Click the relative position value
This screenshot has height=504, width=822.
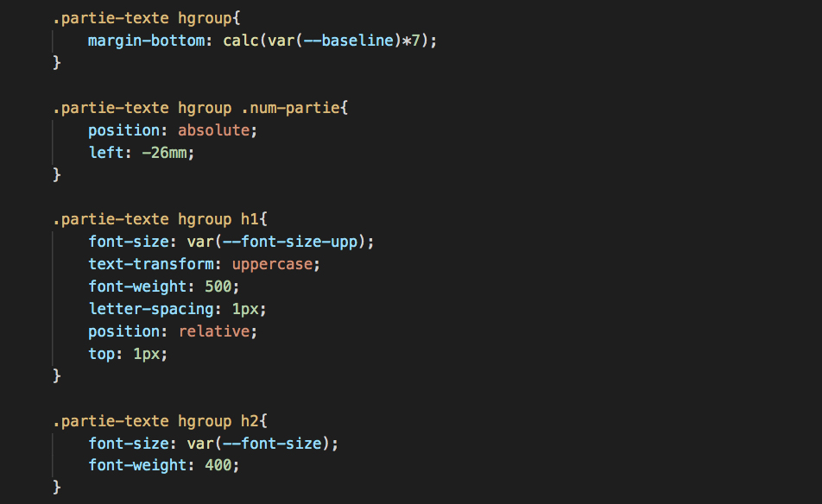[218, 331]
